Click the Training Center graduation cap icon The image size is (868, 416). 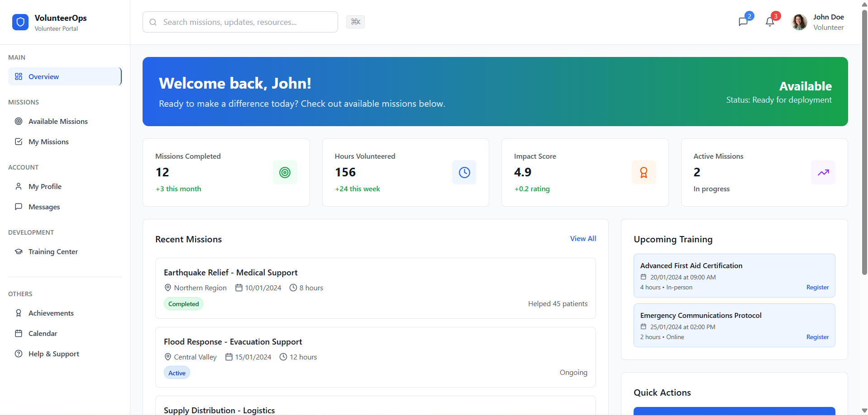coord(19,251)
